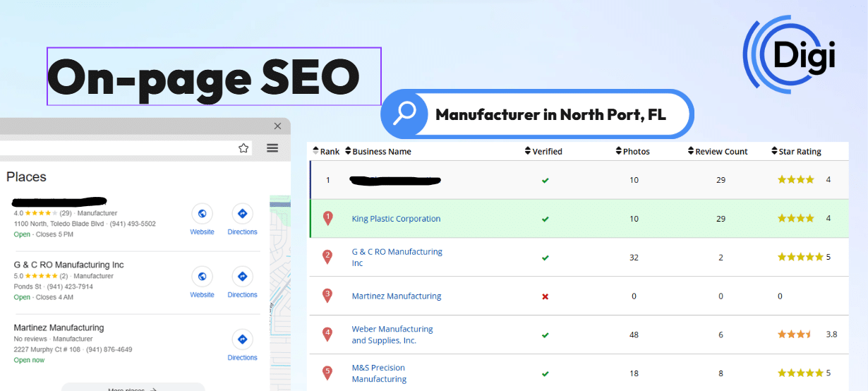The width and height of the screenshot is (868, 391).
Task: Click the map thumbnail beside Places list
Action: point(280,293)
